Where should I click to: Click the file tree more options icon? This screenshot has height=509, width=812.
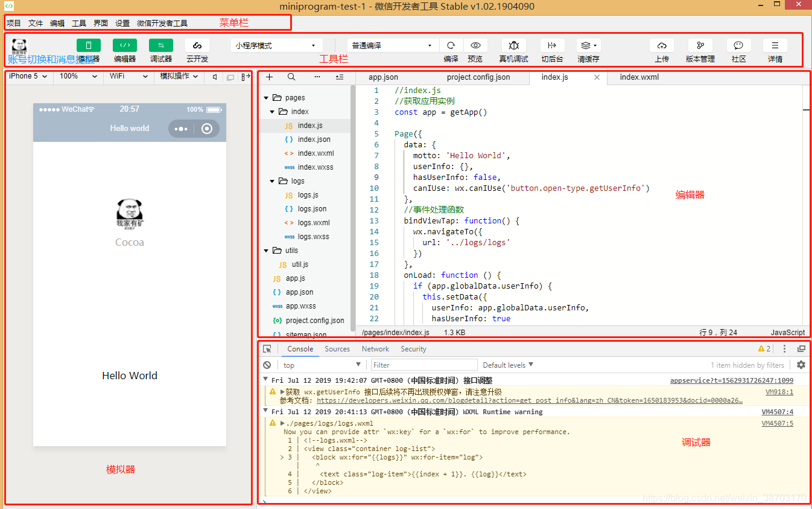coord(317,77)
